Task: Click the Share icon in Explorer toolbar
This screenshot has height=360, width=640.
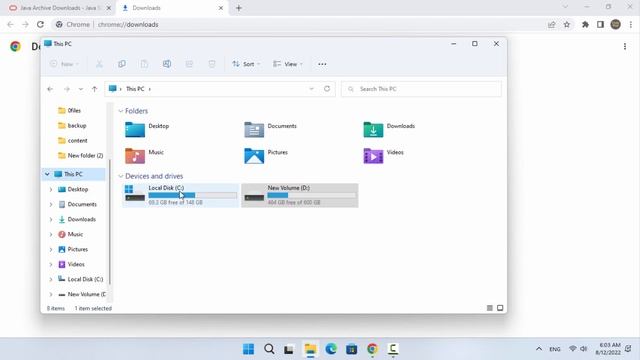Action: point(189,64)
